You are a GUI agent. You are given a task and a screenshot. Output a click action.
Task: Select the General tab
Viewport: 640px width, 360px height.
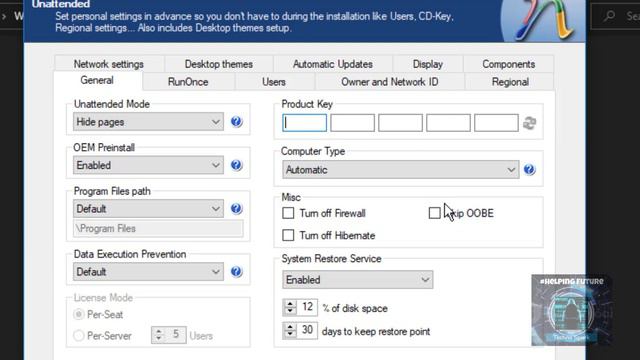[x=97, y=80]
